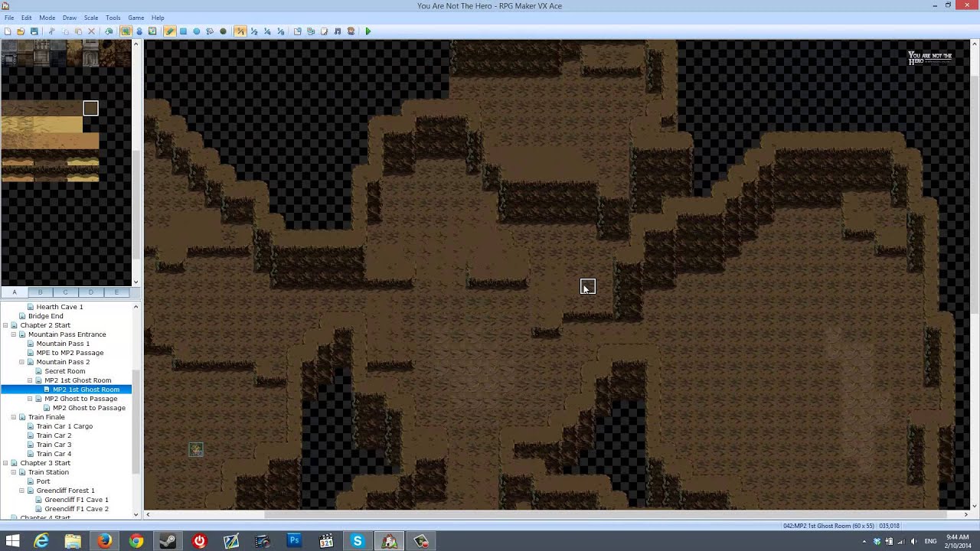Select Greencliff F1 Cave 2 map
Image resolution: width=980 pixels, height=551 pixels.
pyautogui.click(x=77, y=509)
